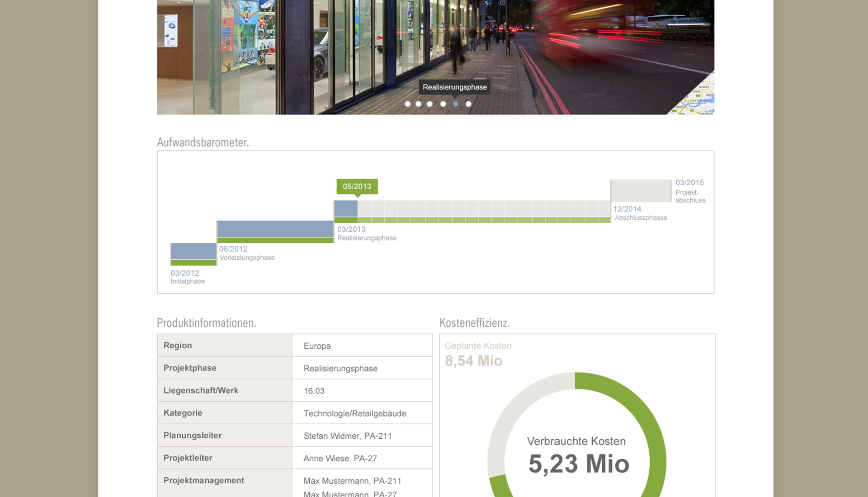The width and height of the screenshot is (868, 497).
Task: Click the Kategorie row label
Action: click(x=183, y=413)
